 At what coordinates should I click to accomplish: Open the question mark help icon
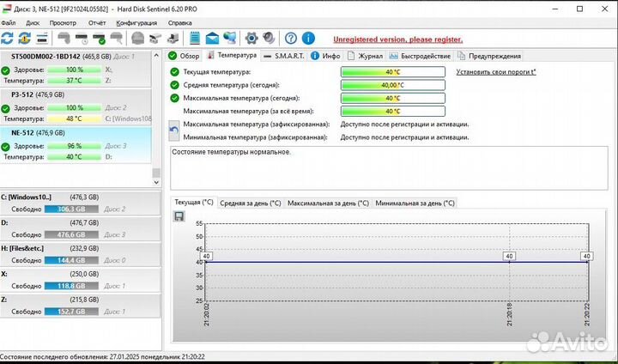[291, 39]
